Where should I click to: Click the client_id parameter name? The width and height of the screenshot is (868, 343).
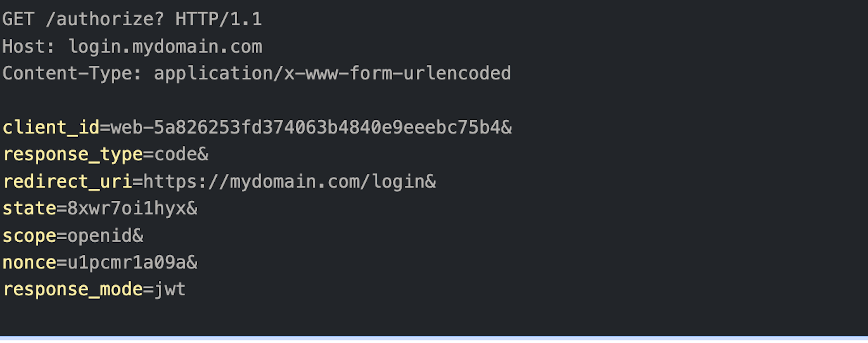(x=51, y=128)
